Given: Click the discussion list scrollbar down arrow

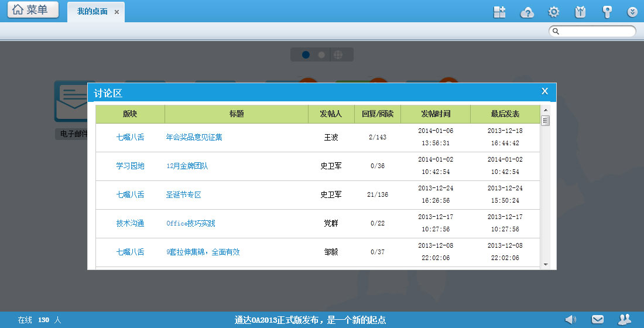Looking at the screenshot, I should pos(546,265).
